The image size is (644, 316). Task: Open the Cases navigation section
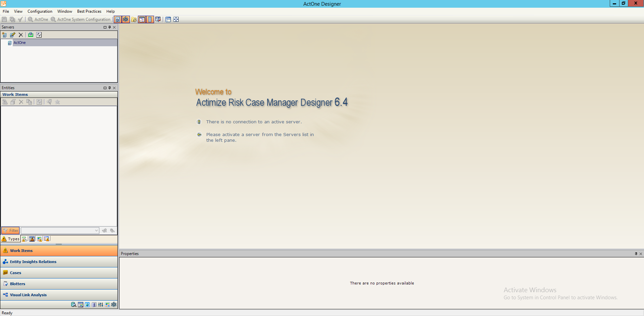[59, 273]
